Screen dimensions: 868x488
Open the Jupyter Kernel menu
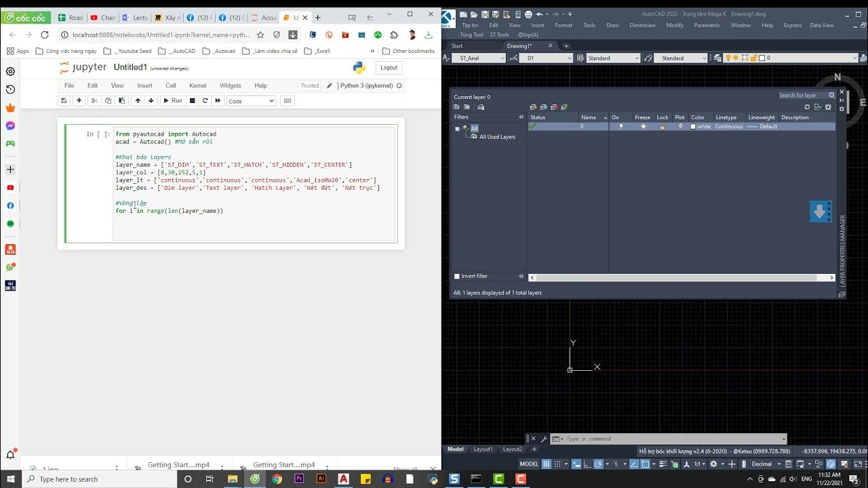(198, 85)
